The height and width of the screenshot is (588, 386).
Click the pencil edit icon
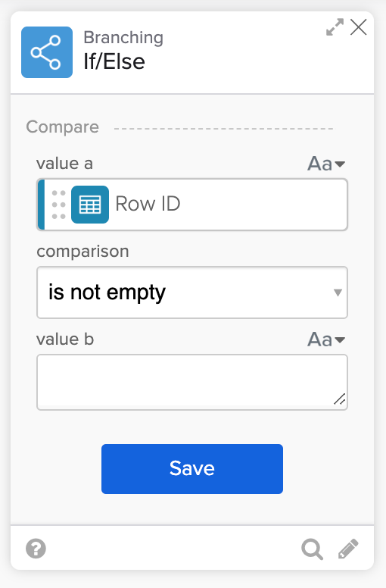pos(348,549)
